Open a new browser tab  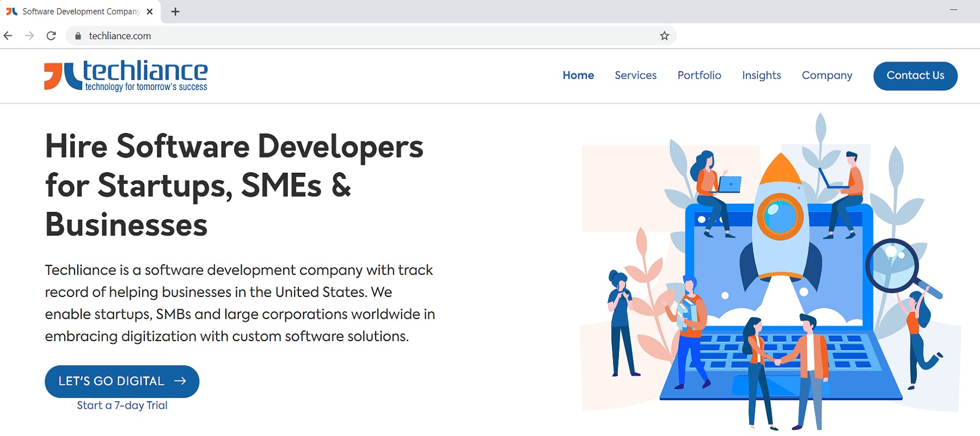(x=175, y=11)
